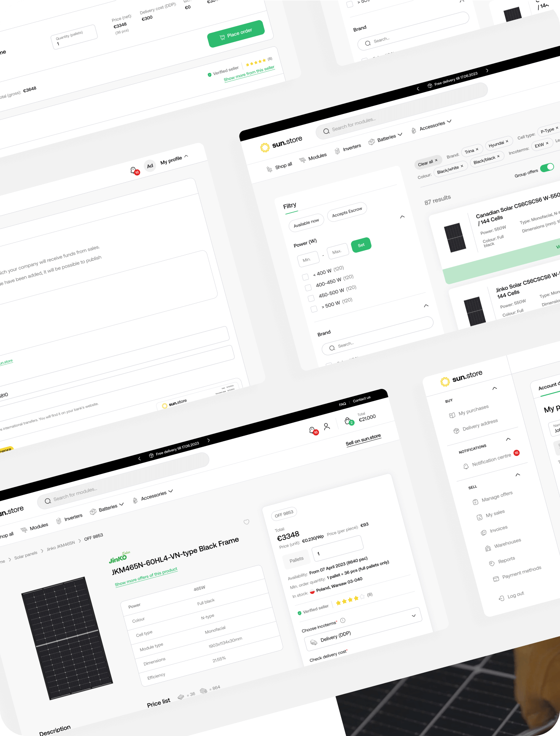560x736 pixels.
Task: Click the shopping cart icon next to €21,000
Action: tap(348, 421)
